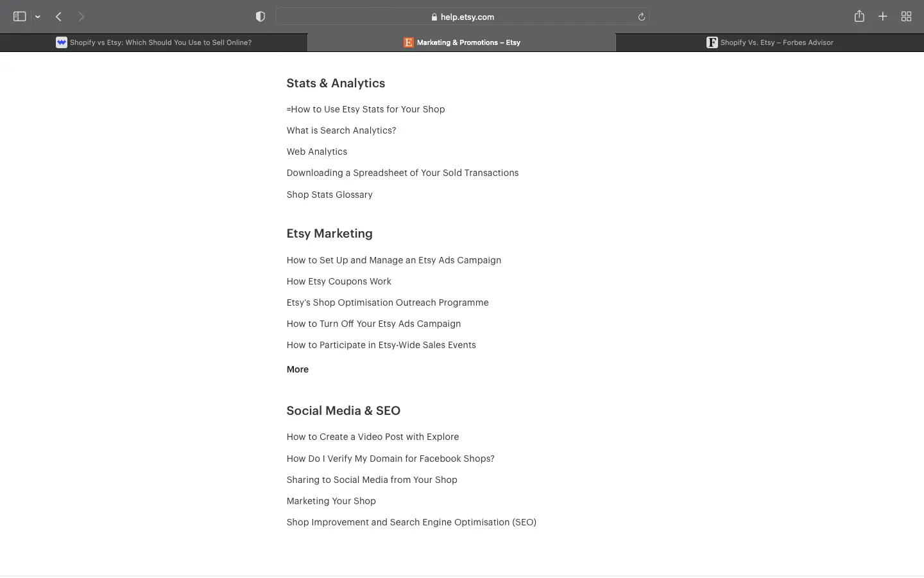Select the Marketing & Promotions – Etsy tab
This screenshot has width=924, height=578.
point(461,42)
